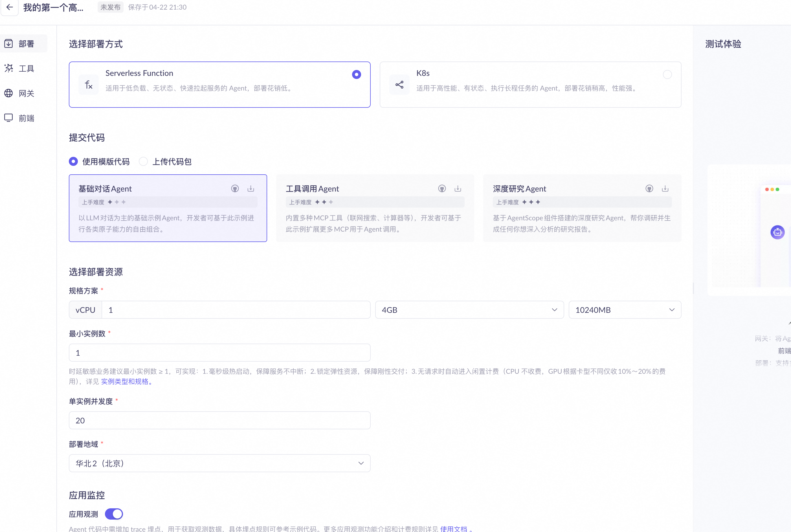This screenshot has height=532, width=791.
Task: Click the project title 我的第一个高...
Action: click(x=53, y=7)
